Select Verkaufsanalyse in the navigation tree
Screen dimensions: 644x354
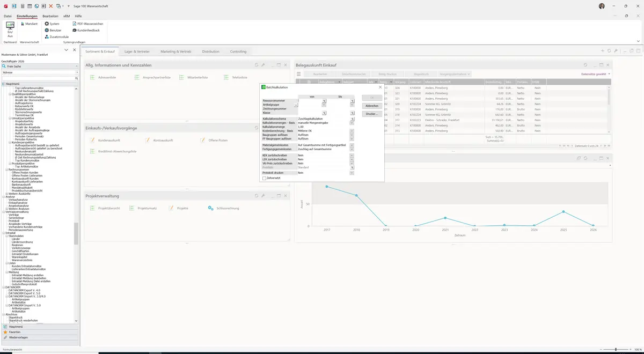[x=18, y=200]
